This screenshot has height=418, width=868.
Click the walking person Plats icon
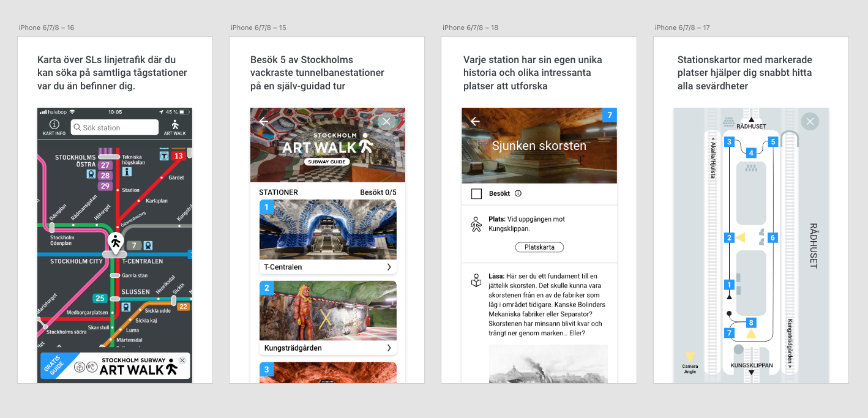[476, 224]
